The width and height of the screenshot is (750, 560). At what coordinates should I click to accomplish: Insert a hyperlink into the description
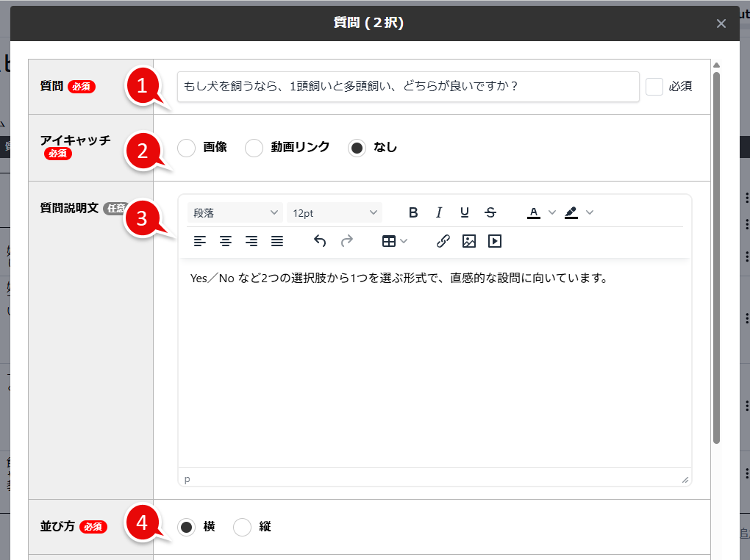(443, 241)
